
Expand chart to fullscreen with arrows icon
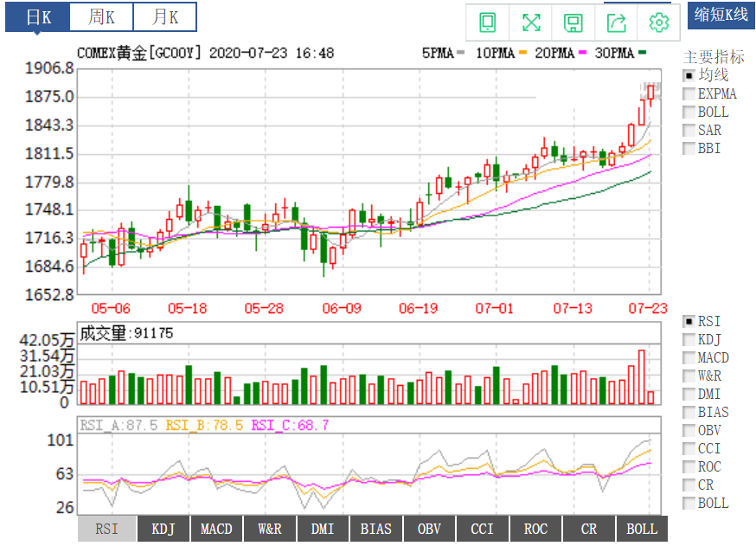point(530,22)
